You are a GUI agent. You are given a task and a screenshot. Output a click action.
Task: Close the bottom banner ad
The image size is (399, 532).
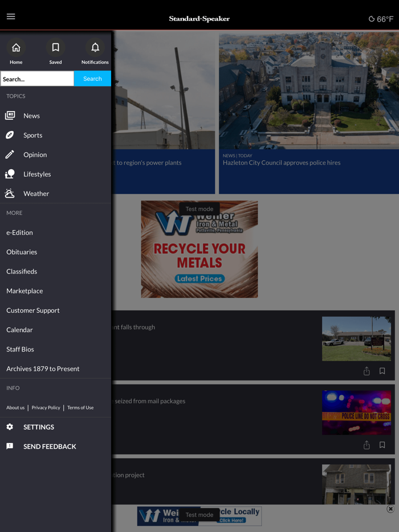click(x=390, y=509)
